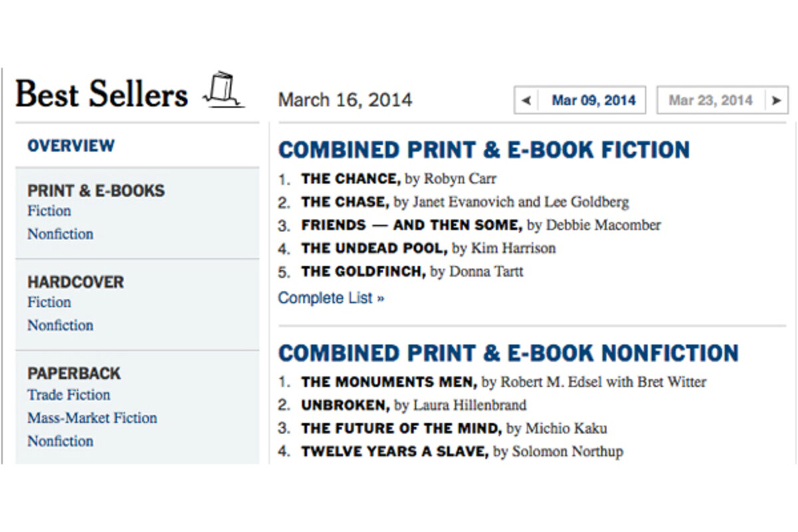Expand the Complete List link for fiction
This screenshot has height=532, width=798.
tap(331, 298)
